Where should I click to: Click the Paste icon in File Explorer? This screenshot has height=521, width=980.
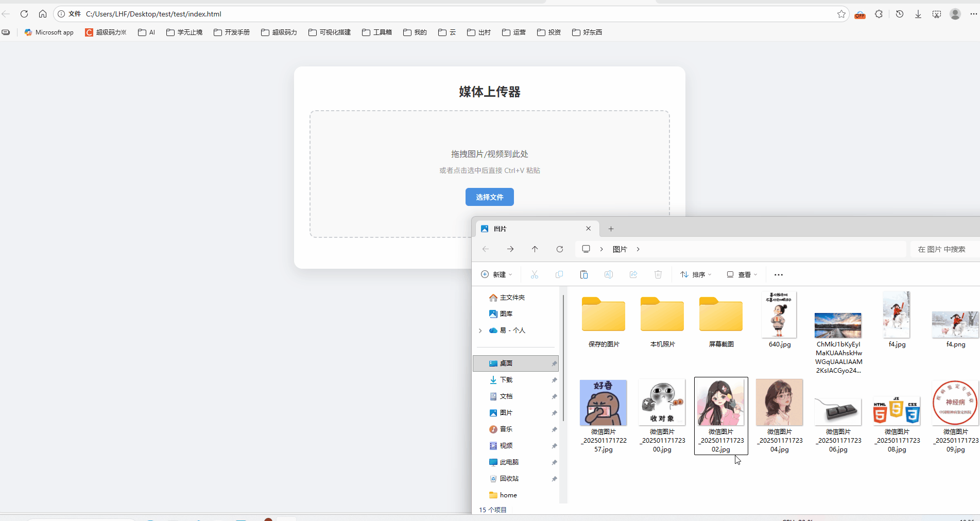click(x=583, y=274)
